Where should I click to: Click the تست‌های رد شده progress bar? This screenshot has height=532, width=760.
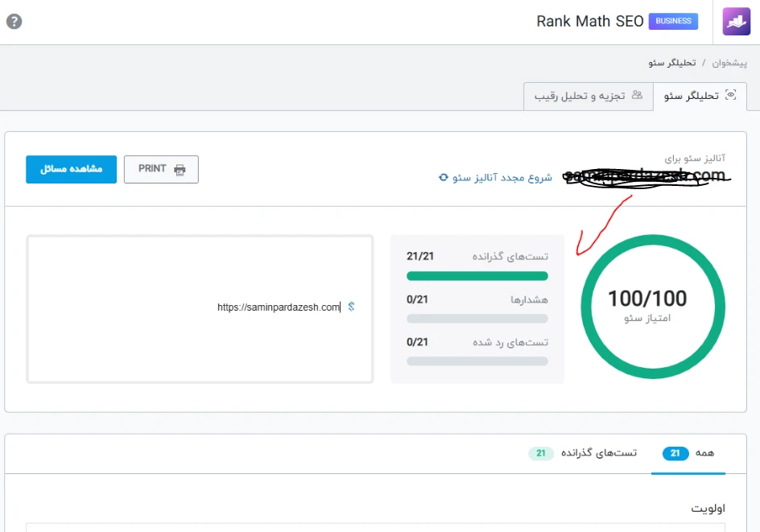coord(477,361)
